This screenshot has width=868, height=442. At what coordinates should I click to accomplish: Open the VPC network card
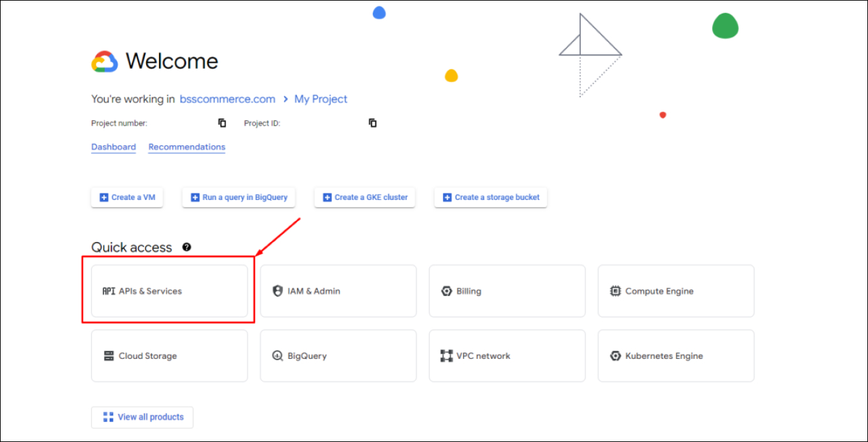[x=507, y=356]
